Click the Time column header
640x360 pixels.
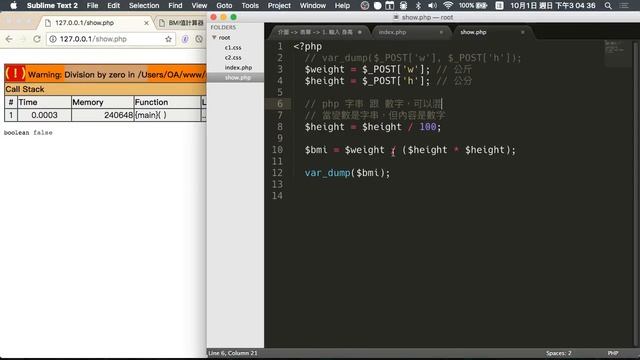coord(44,102)
